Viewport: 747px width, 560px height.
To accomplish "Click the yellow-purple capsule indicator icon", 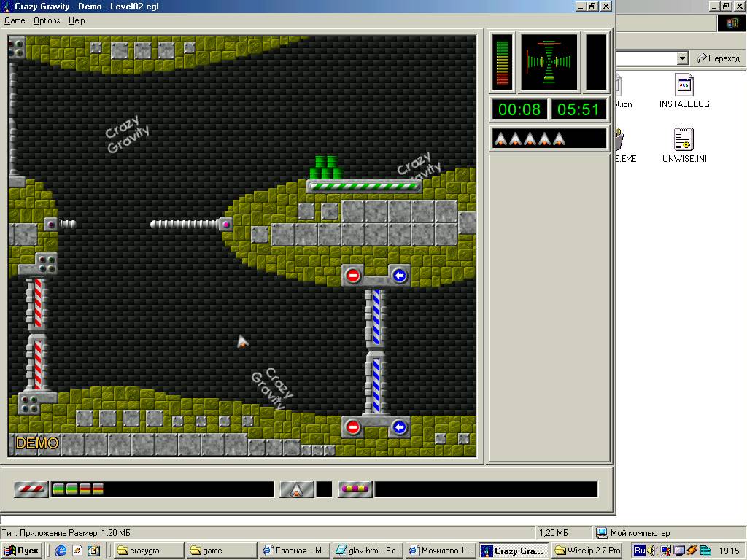I will (x=355, y=489).
